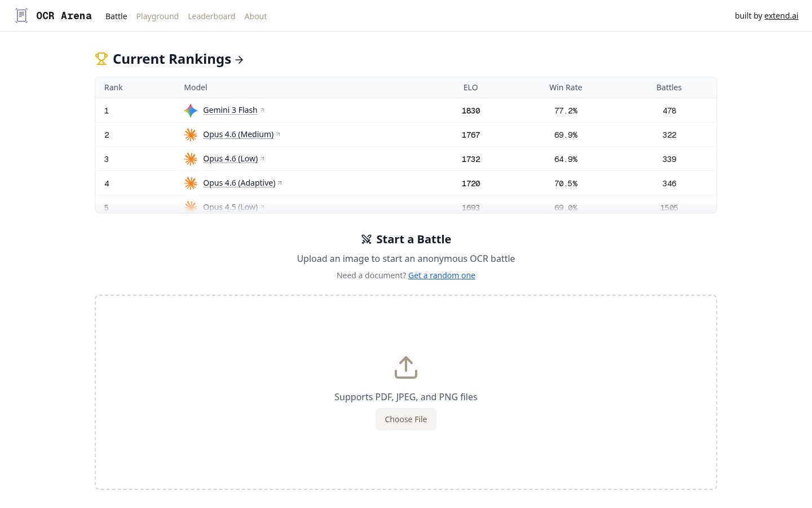Click the ELO value 1767
The height and width of the screenshot is (508, 812).
471,135
